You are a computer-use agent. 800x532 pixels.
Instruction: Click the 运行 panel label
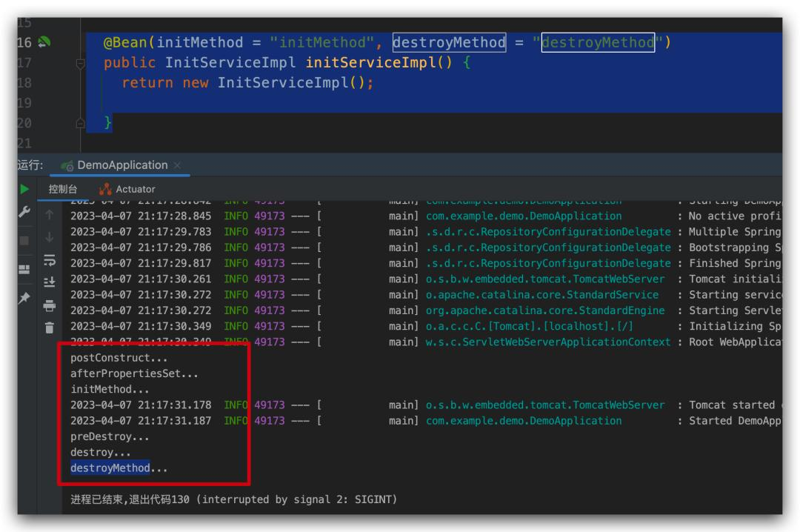point(30,165)
